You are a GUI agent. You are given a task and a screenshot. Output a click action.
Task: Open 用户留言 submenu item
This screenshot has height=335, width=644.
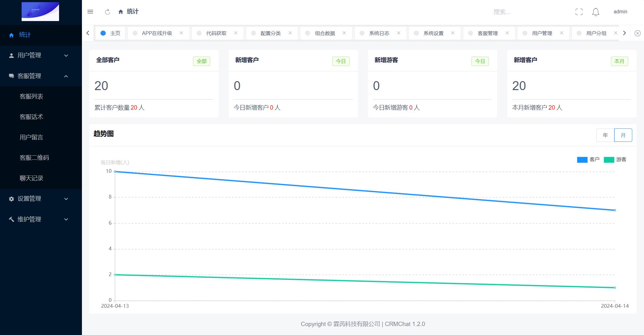point(41,137)
